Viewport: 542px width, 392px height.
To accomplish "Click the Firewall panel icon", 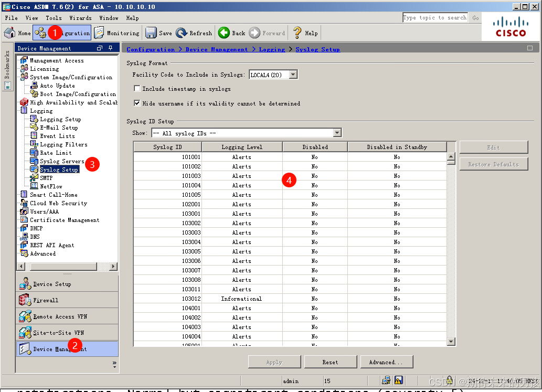I will (25, 300).
